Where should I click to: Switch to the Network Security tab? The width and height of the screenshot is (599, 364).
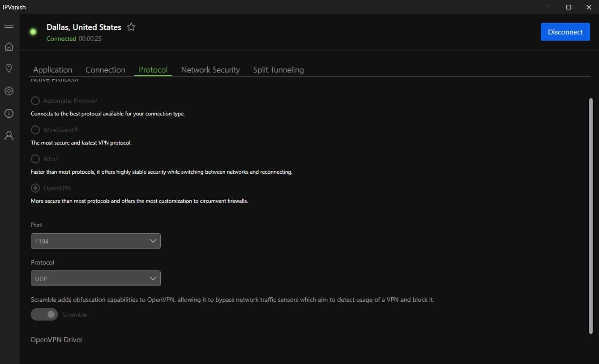click(210, 70)
